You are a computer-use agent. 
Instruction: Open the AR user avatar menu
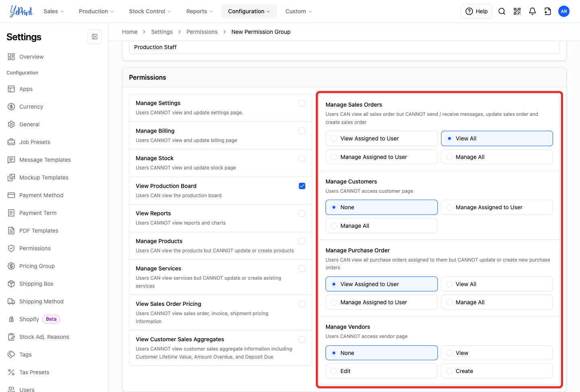564,11
